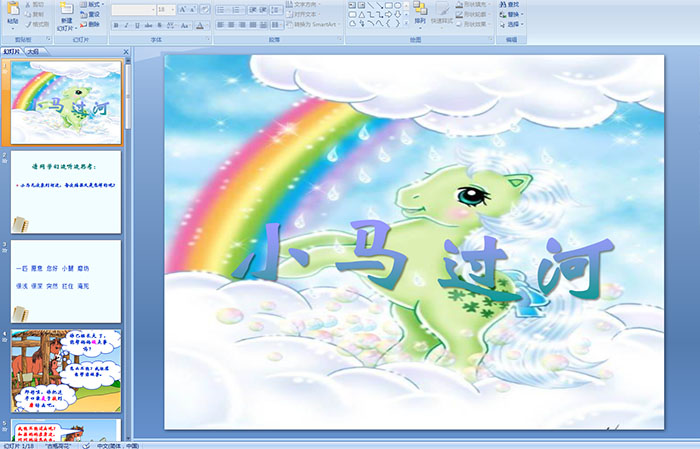Open the Layout (版式) dropdown
Image resolution: width=700 pixels, height=449 pixels.
pos(92,4)
